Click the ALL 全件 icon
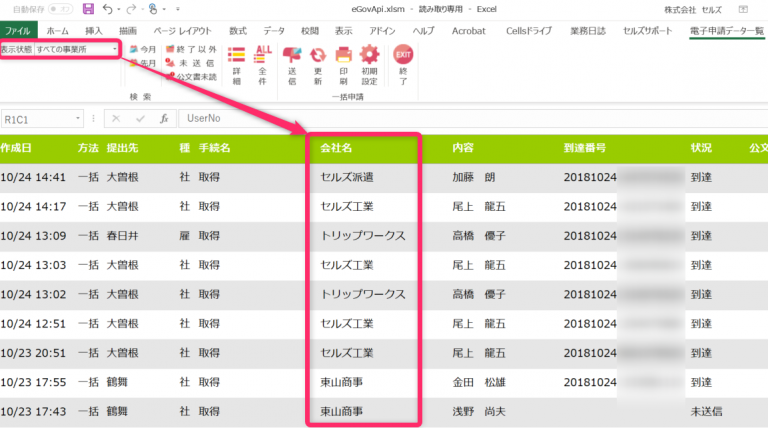Viewport: 768px width, 428px height. point(263,54)
